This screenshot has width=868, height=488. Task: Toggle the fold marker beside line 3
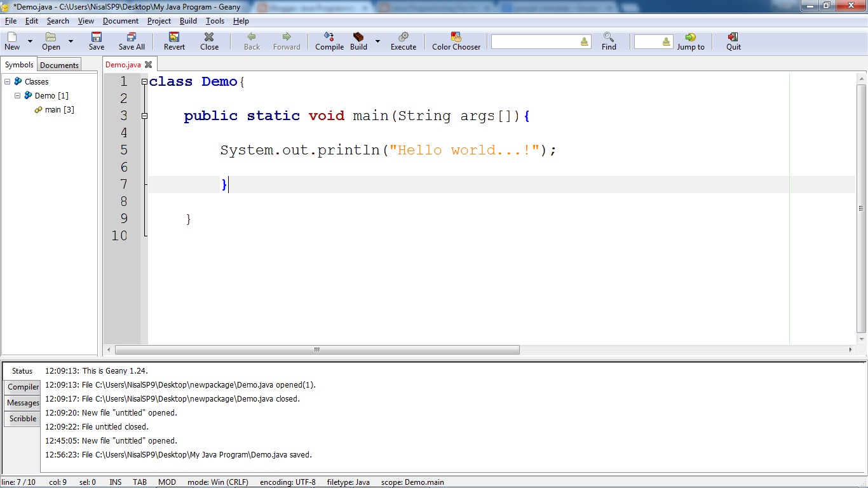coord(144,116)
